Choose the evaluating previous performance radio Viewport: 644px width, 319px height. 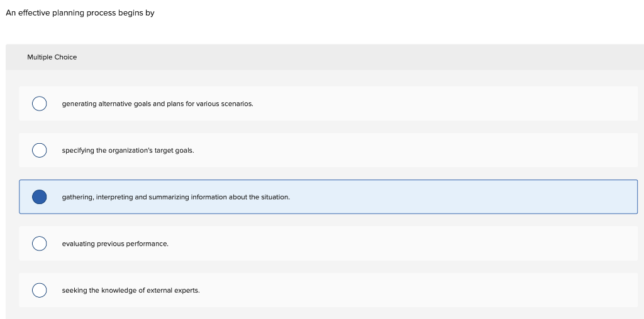[40, 244]
